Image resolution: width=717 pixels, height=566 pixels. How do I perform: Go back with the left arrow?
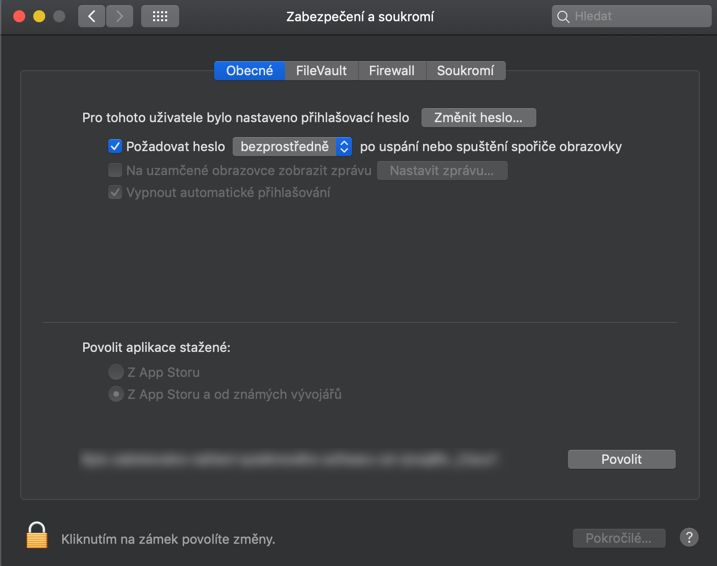coord(91,16)
